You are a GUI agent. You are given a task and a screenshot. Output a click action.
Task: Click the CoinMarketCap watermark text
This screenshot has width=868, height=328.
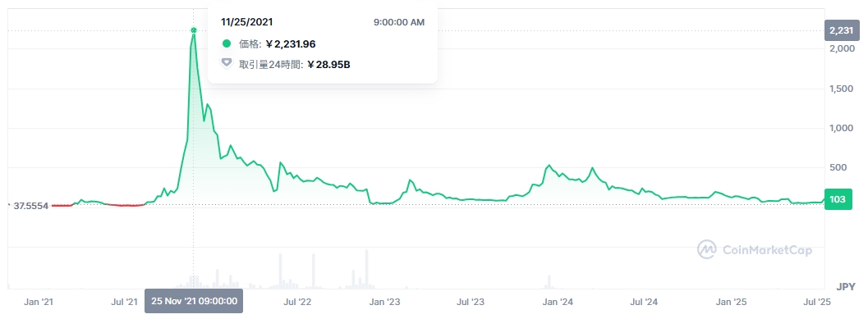click(x=767, y=250)
